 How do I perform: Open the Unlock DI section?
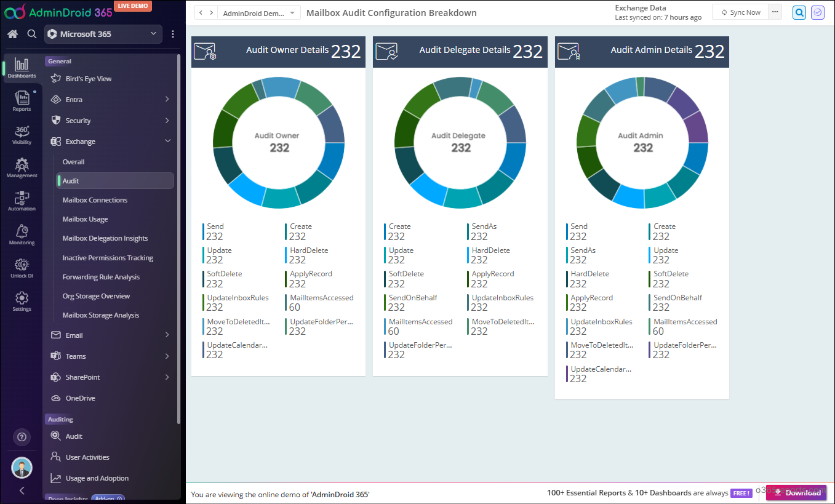22,268
